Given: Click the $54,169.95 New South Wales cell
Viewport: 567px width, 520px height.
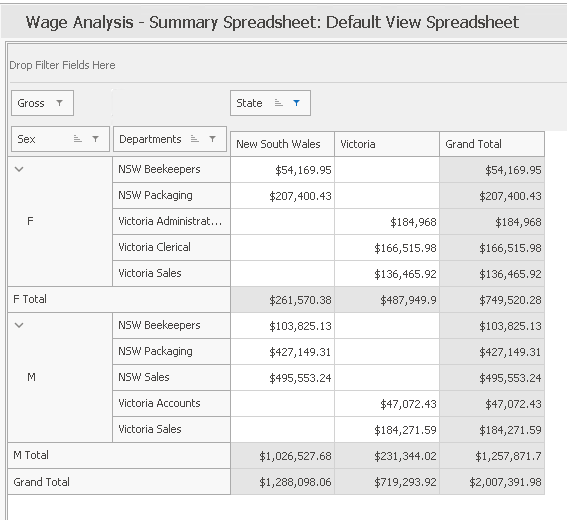Looking at the screenshot, I should [x=282, y=170].
